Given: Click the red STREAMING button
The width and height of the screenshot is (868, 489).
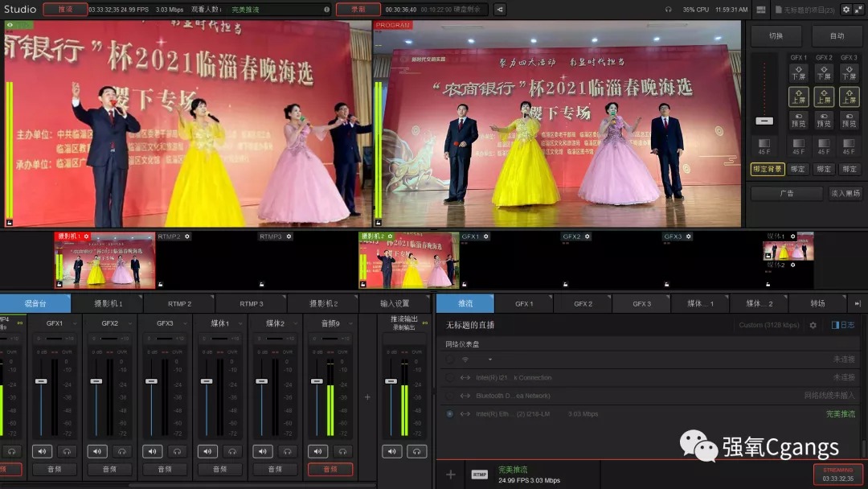Looking at the screenshot, I should [838, 475].
